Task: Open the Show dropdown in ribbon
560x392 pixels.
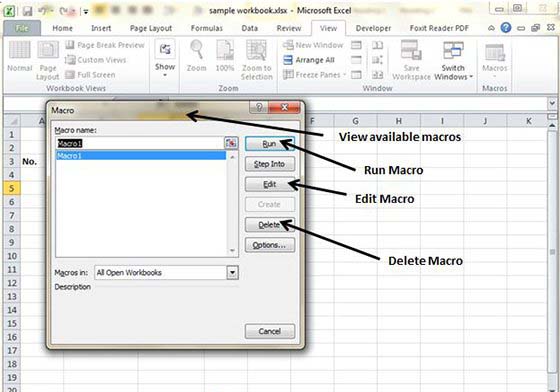Action: (165, 59)
